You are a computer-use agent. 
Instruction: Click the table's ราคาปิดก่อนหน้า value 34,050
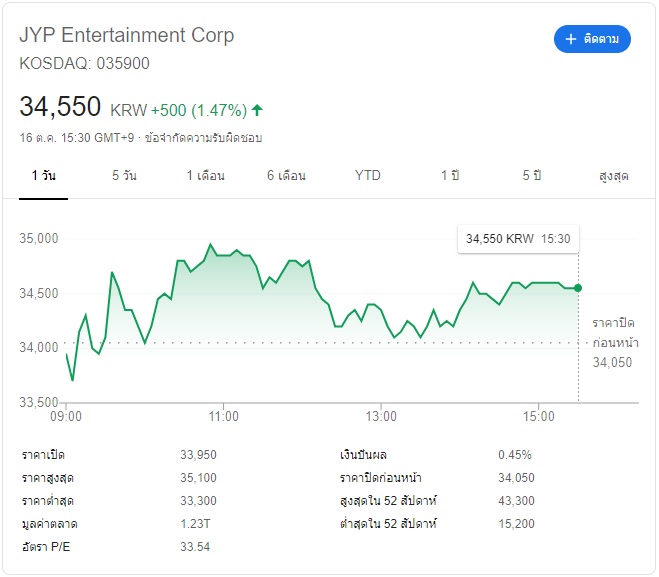click(517, 478)
